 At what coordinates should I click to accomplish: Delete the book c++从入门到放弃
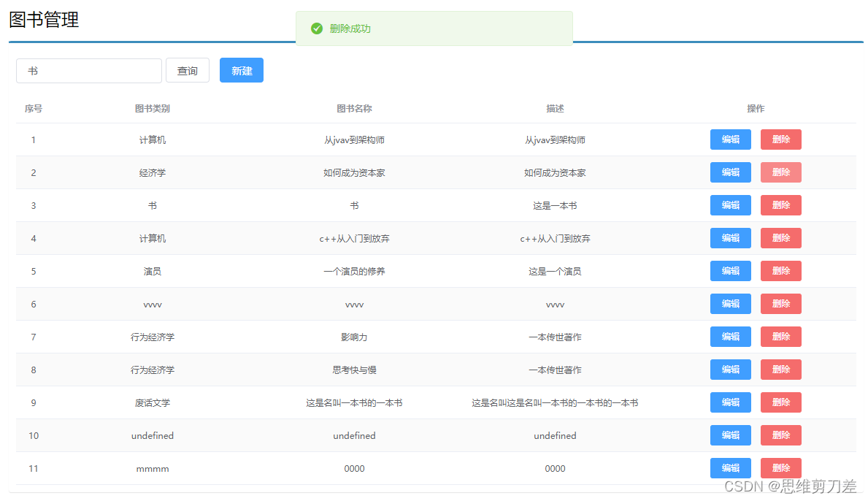pyautogui.click(x=780, y=238)
